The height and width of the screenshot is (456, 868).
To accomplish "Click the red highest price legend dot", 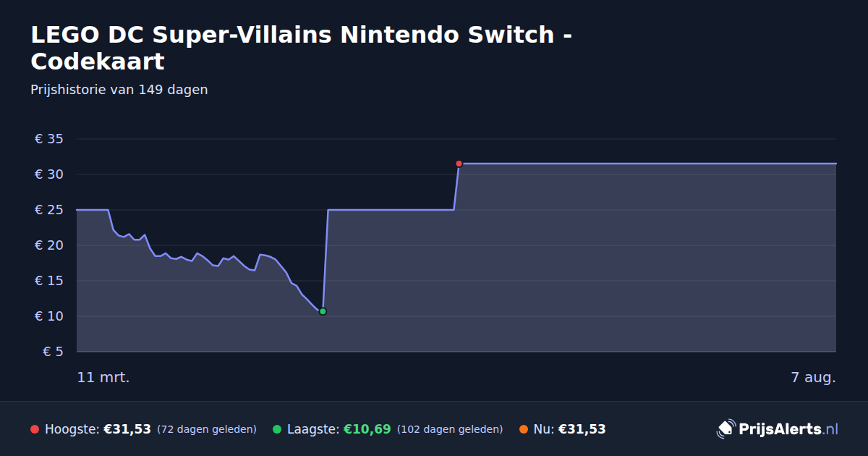I will [x=35, y=429].
